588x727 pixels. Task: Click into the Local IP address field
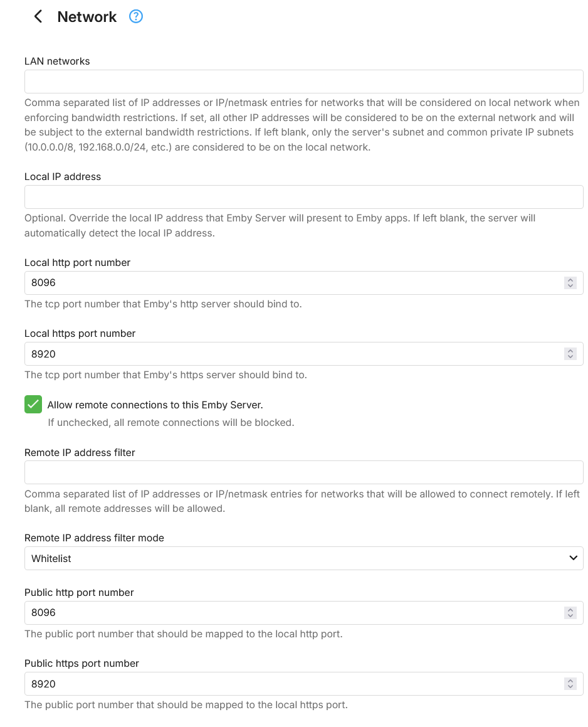coord(303,197)
